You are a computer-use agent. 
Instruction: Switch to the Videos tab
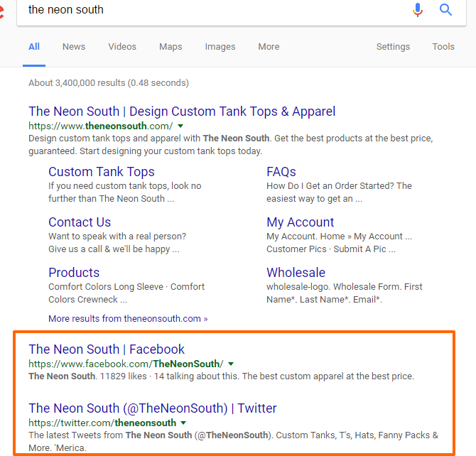point(122,46)
